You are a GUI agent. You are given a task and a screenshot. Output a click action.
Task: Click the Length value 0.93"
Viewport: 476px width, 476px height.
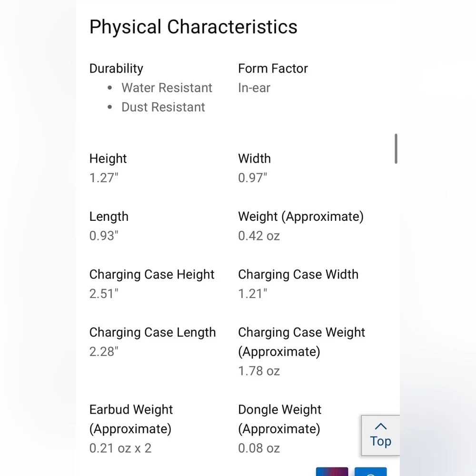pyautogui.click(x=104, y=236)
